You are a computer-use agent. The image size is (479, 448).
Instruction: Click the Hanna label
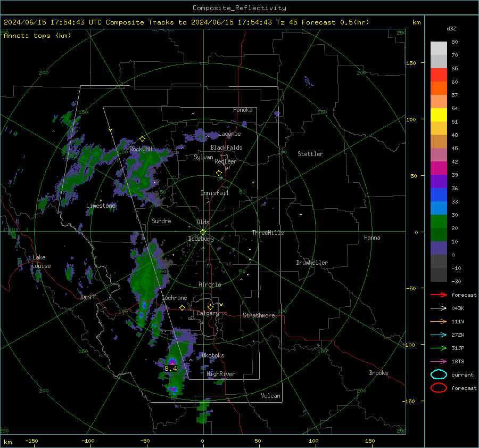pos(372,238)
